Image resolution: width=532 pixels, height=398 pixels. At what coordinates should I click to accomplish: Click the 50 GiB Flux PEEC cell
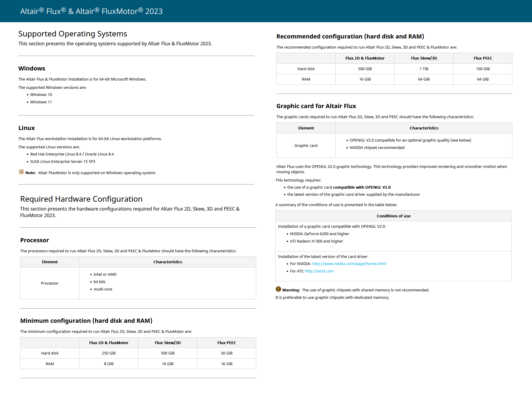pyautogui.click(x=227, y=353)
